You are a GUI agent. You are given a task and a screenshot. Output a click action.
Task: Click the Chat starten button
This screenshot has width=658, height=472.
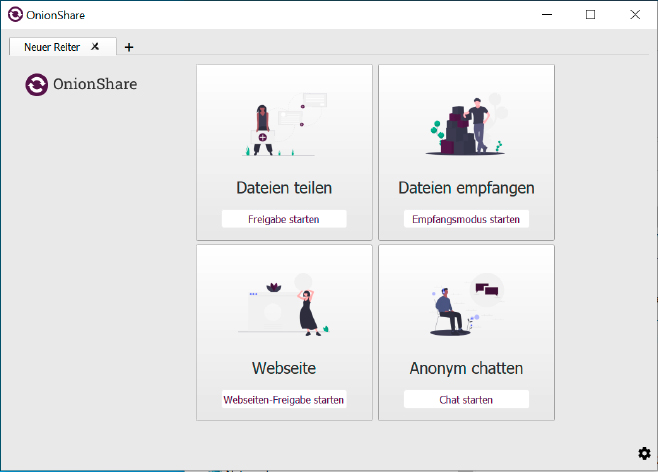466,399
